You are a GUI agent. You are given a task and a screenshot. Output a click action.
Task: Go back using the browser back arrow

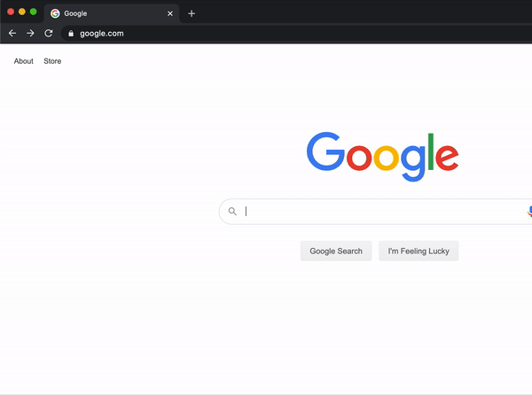[x=12, y=33]
